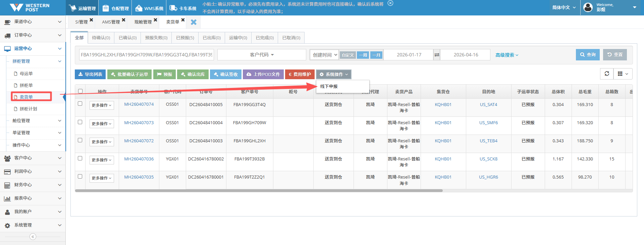Collapse the sidebar with the arrow icon

[x=33, y=237]
